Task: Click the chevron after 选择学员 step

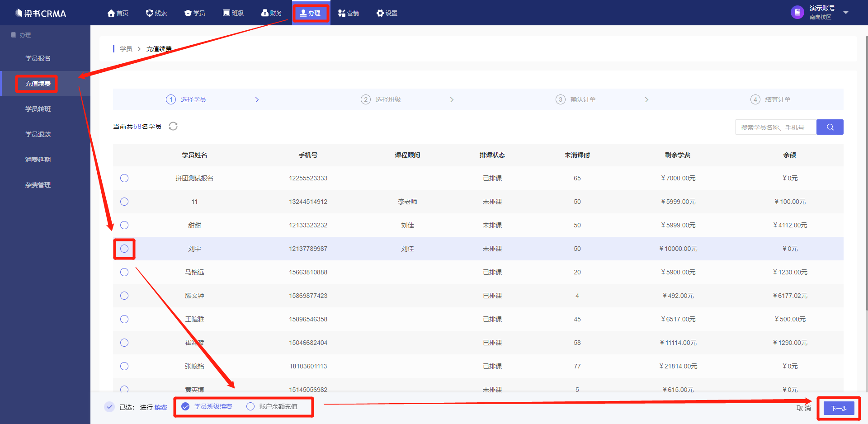Action: click(257, 99)
